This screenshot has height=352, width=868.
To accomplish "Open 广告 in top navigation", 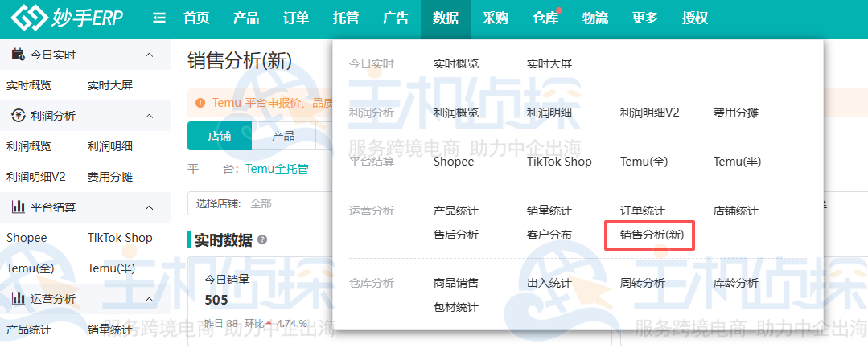I will [396, 18].
